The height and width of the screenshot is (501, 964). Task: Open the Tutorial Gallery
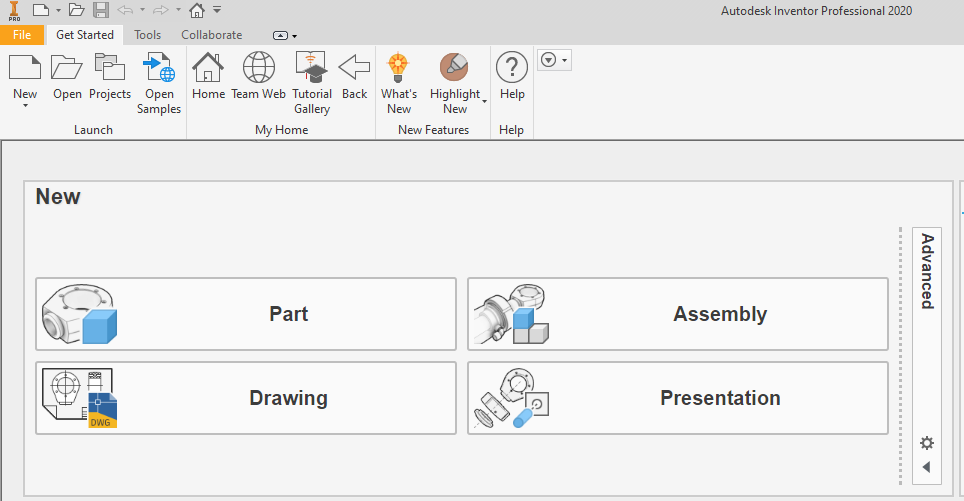312,84
